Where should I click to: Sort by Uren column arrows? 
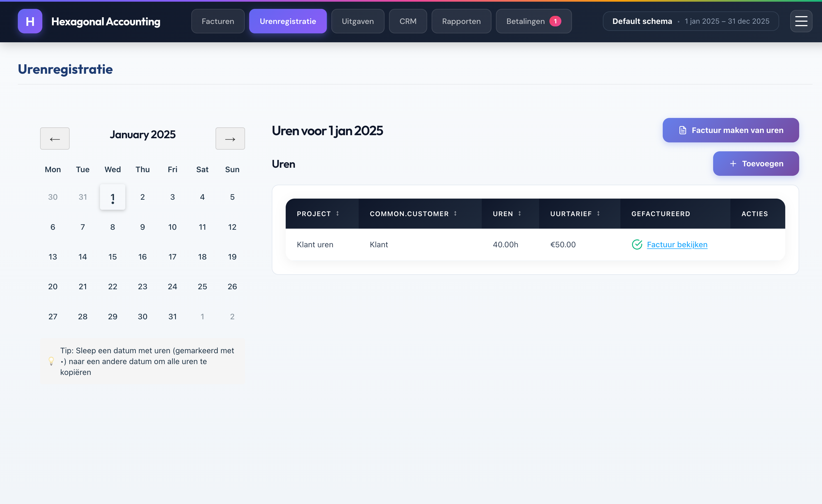click(x=519, y=214)
